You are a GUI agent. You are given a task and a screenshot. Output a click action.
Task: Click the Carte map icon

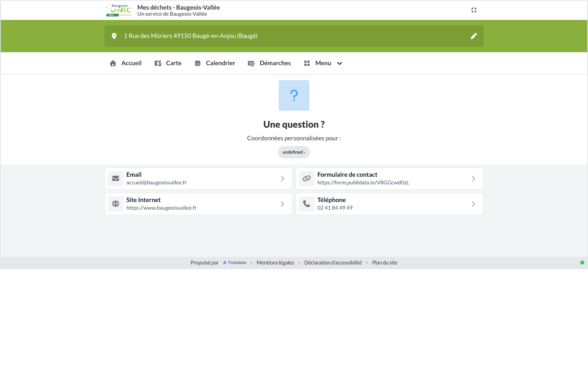coord(158,63)
